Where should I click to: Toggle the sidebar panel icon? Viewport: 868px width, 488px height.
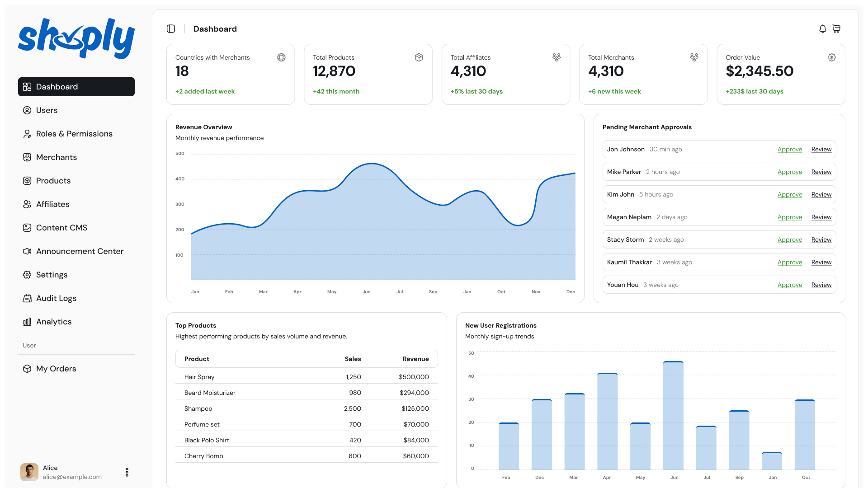coord(171,29)
